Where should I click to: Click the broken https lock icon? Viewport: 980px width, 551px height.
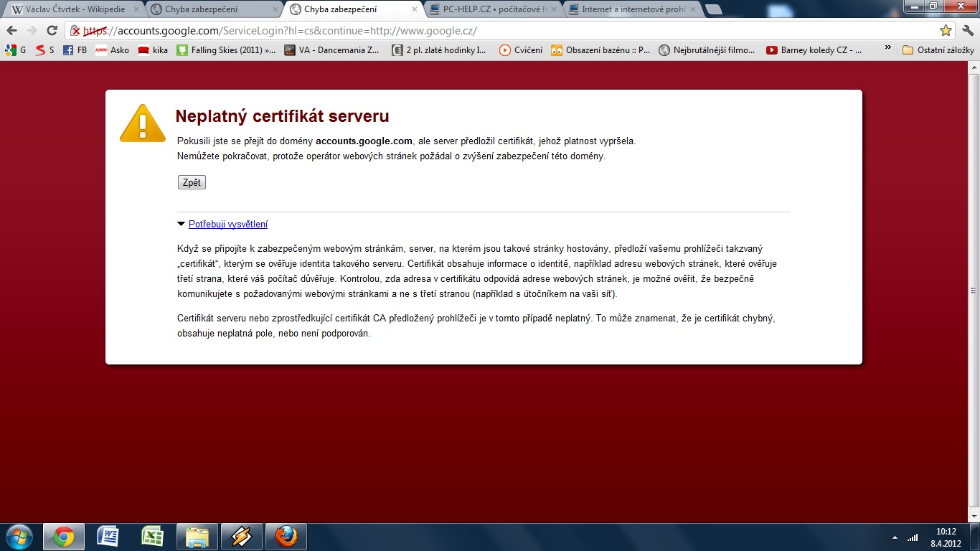(x=75, y=31)
